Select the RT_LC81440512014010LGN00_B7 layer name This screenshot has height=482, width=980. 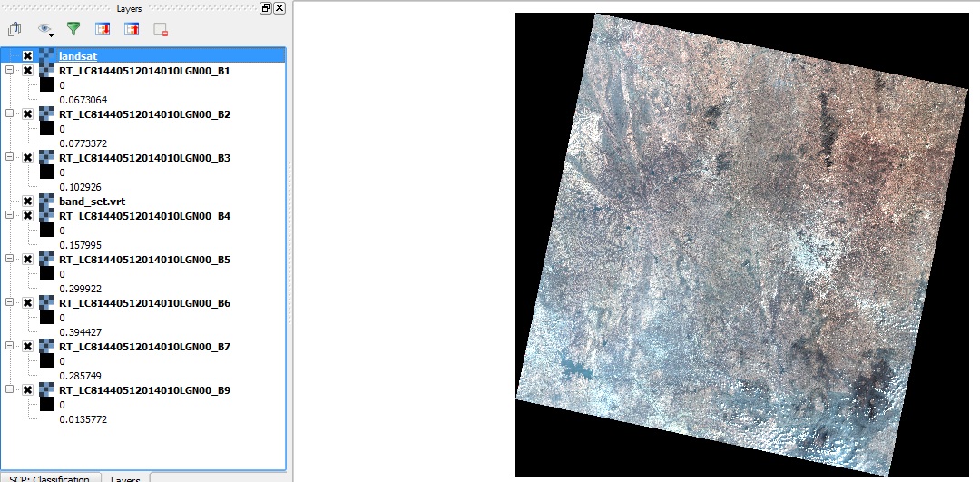pos(144,347)
